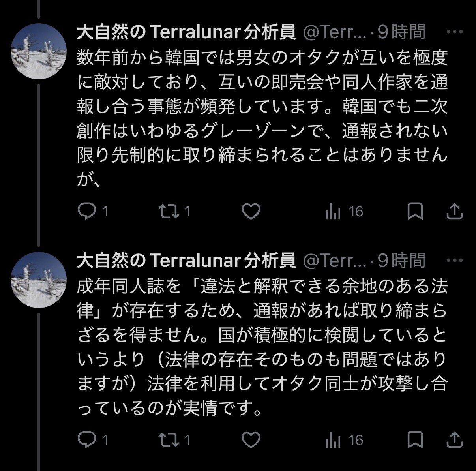Share the second tweet
The image size is (476, 471).
[454, 439]
